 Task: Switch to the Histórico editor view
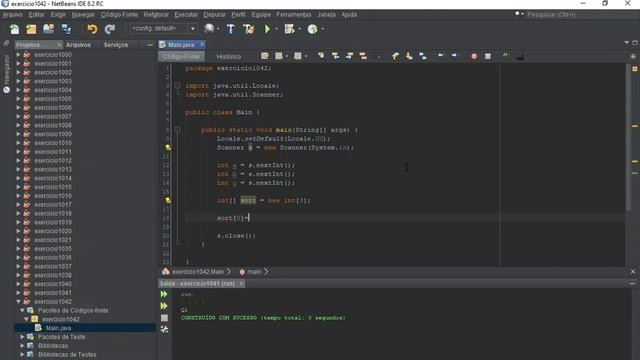229,57
